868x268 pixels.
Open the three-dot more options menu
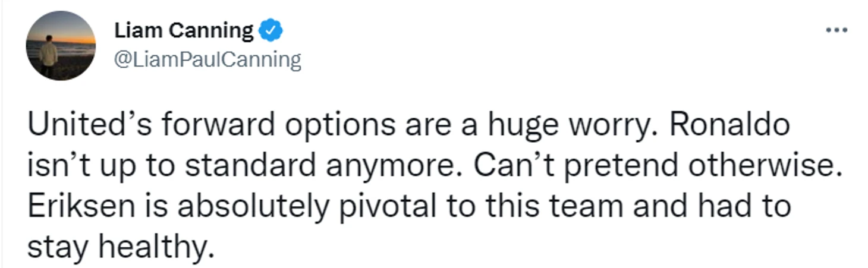[837, 30]
